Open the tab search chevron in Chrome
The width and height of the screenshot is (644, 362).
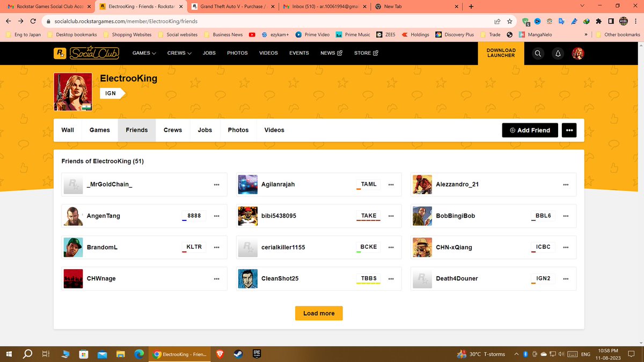[583, 6]
